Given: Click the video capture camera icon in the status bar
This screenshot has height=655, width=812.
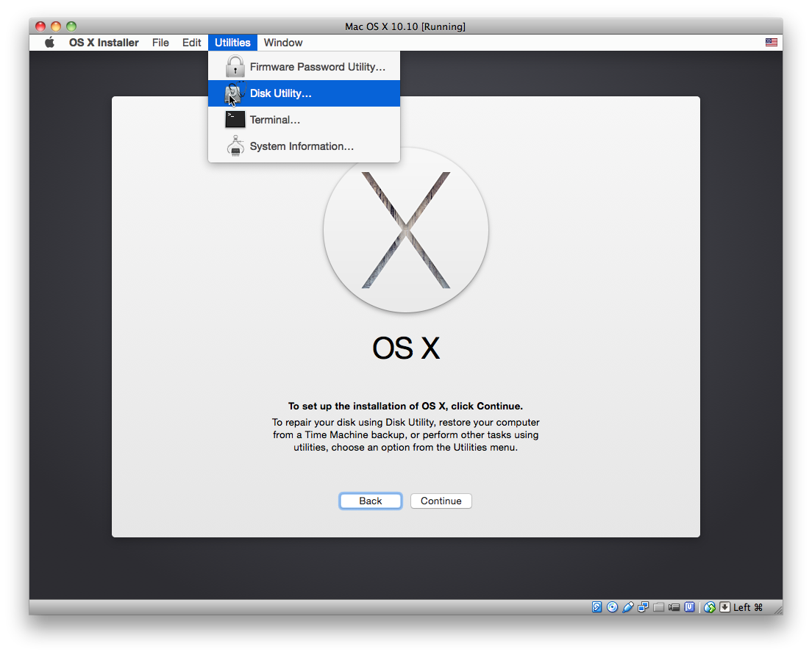Looking at the screenshot, I should pos(674,606).
